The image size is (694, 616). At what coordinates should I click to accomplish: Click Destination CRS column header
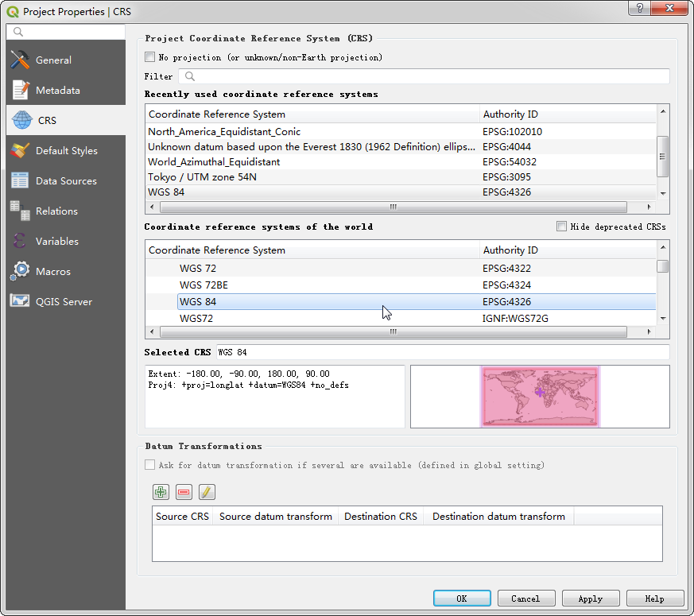click(381, 516)
